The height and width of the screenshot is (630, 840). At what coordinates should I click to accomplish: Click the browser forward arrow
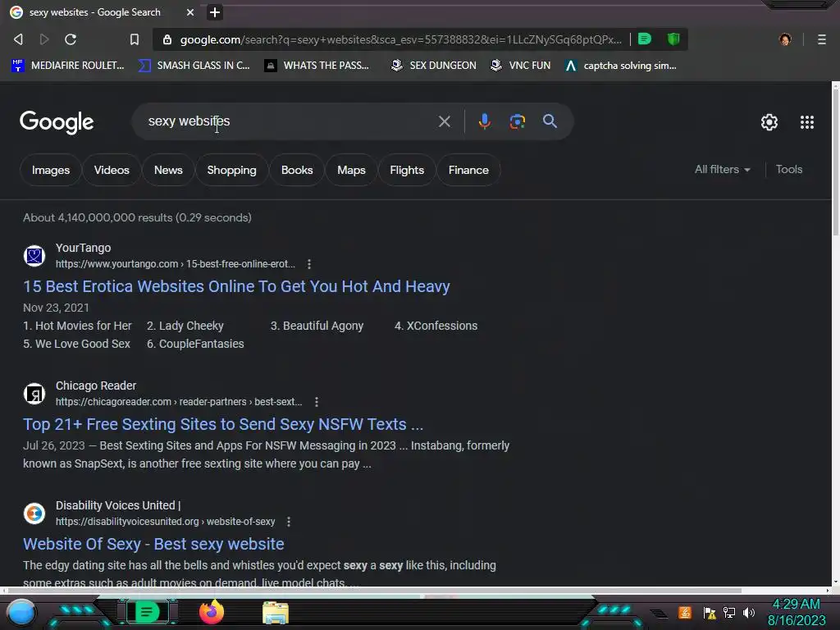click(x=44, y=39)
